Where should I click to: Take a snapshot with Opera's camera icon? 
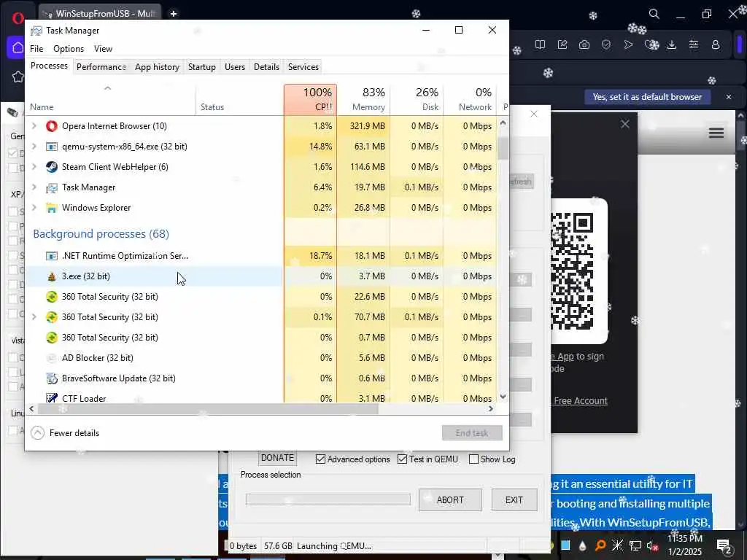584,44
